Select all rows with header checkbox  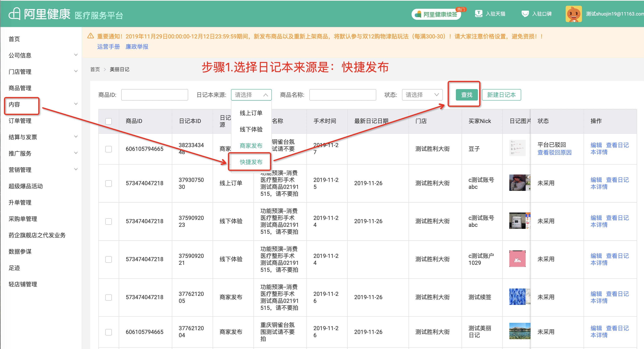(x=109, y=121)
